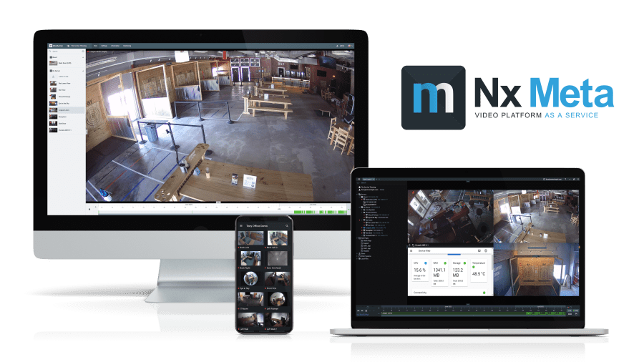Screen dimensions: 644x362
Task: Select the Monitoring tab in the desktop web client
Action: 127,46
